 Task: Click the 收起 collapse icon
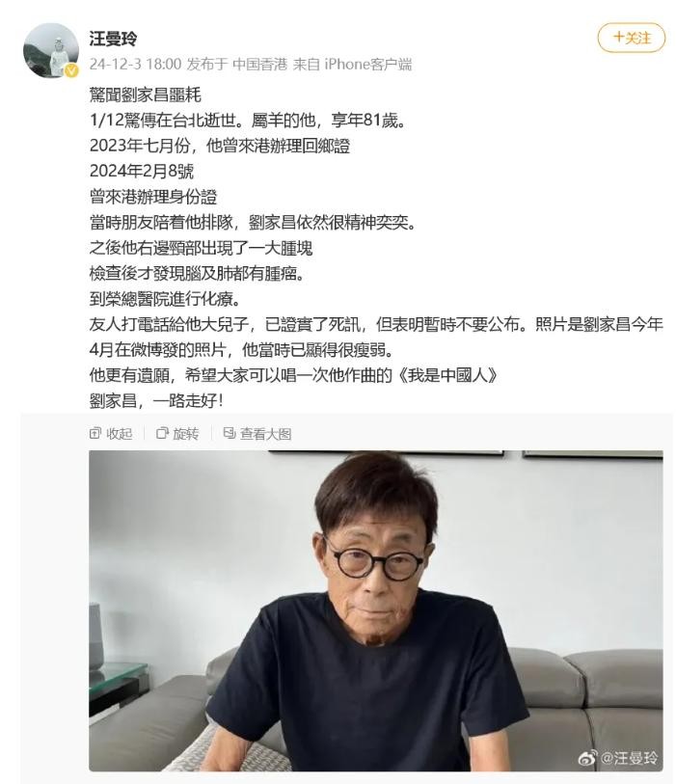(95, 433)
